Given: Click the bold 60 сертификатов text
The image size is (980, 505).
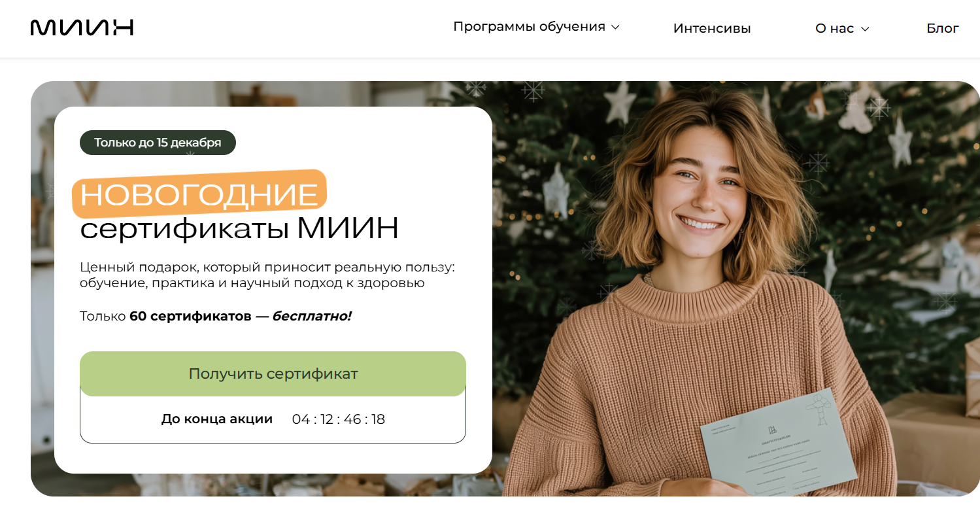Looking at the screenshot, I should (x=190, y=317).
